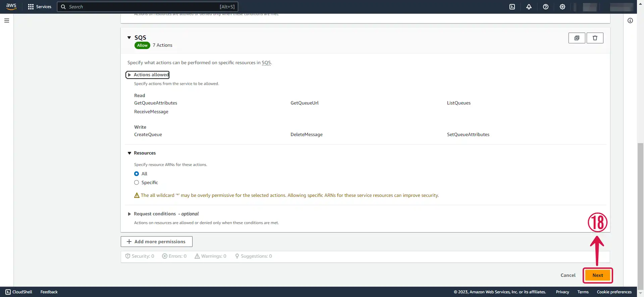Click ListQueues action text
Viewport: 644px width, 297px height.
[x=459, y=103]
